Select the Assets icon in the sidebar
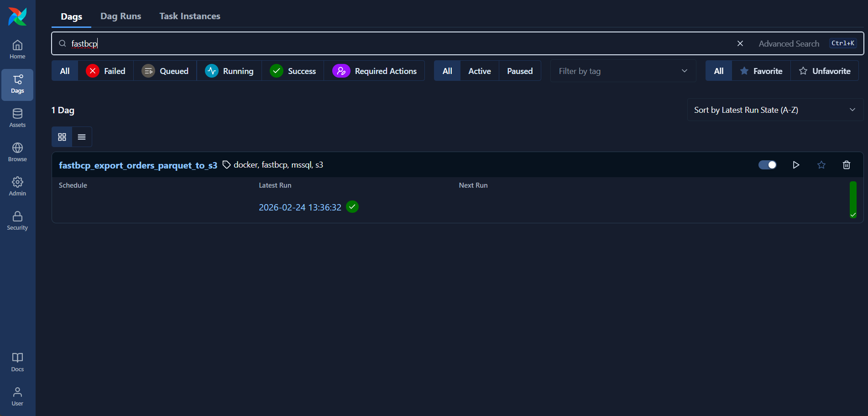Screen dimensions: 868x416 [x=17, y=117]
